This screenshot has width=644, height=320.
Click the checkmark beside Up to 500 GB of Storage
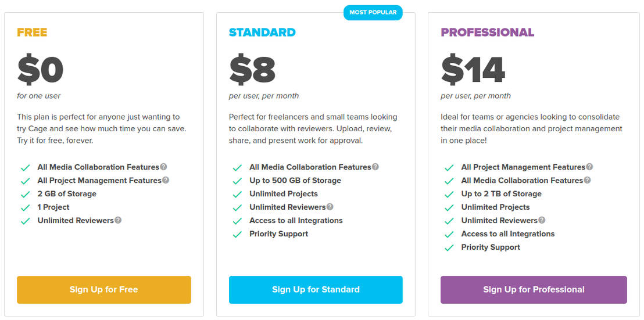point(237,181)
